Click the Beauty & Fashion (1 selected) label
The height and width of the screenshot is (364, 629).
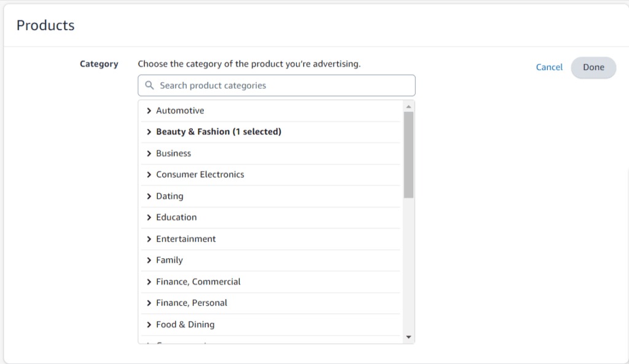[218, 132]
